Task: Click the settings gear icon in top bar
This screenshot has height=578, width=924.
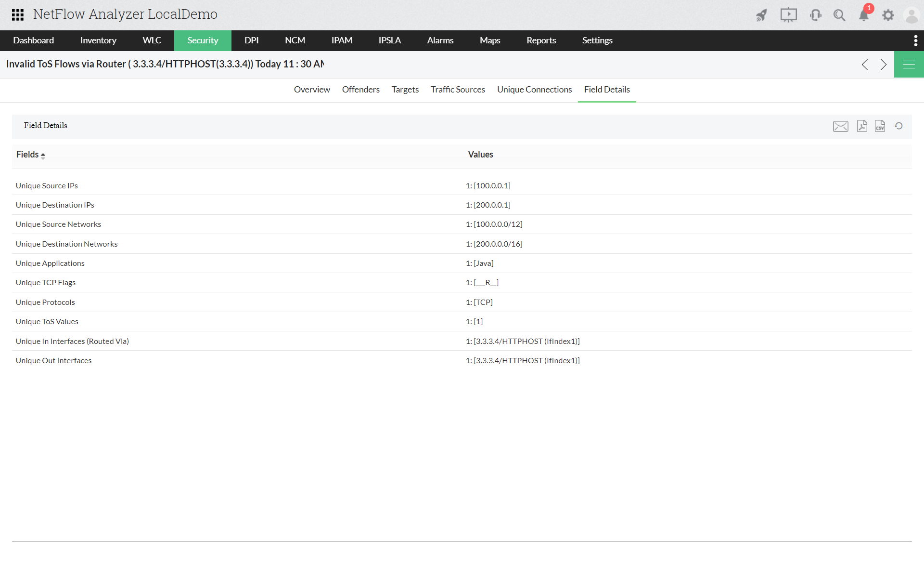Action: [889, 14]
